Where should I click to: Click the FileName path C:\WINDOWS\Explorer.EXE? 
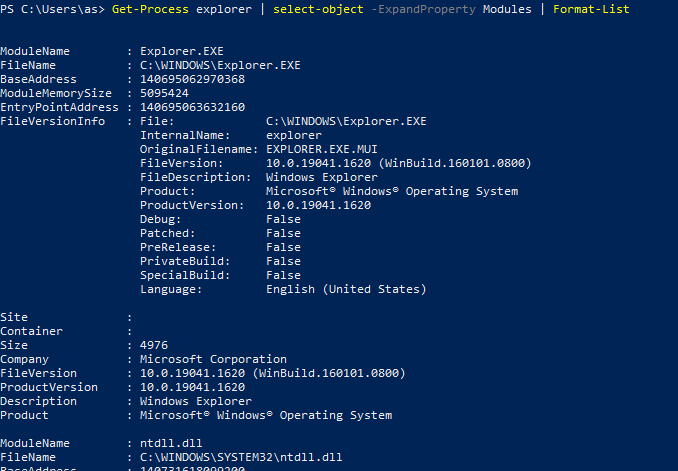point(220,65)
